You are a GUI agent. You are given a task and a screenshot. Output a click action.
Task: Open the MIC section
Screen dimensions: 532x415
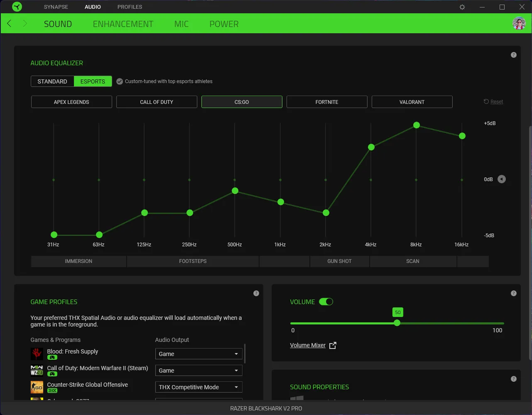[181, 24]
